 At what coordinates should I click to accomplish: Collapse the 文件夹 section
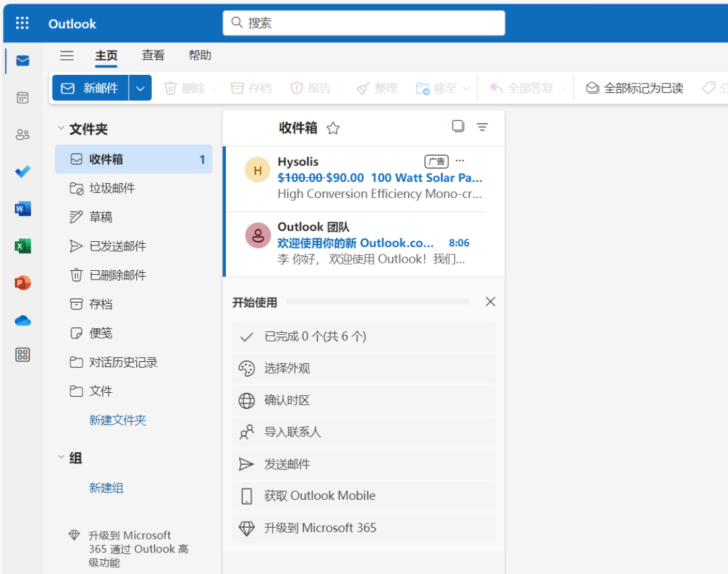(x=61, y=128)
